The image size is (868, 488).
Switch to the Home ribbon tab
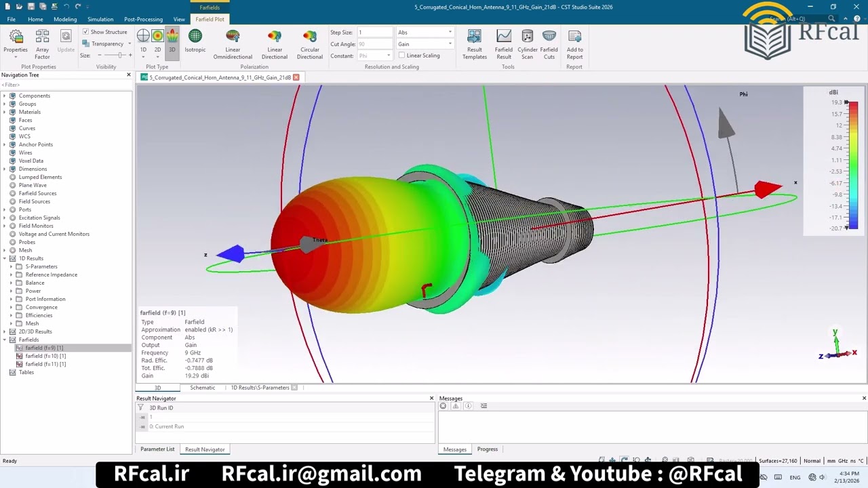pos(35,19)
